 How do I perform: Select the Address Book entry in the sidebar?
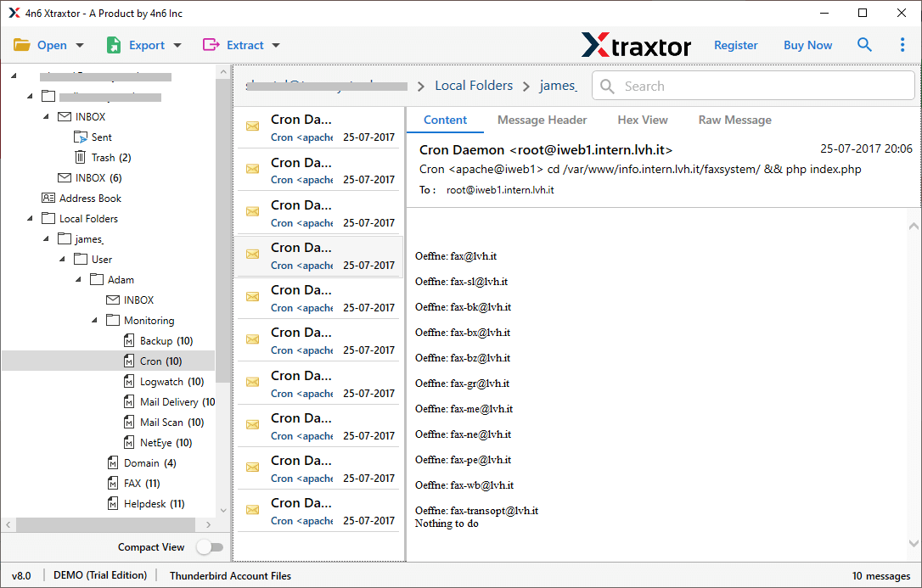(89, 198)
